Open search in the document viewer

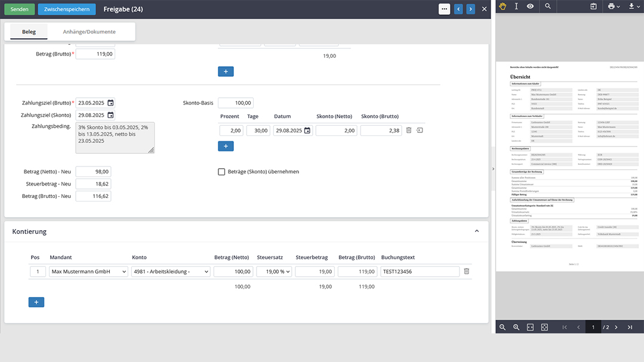point(547,7)
